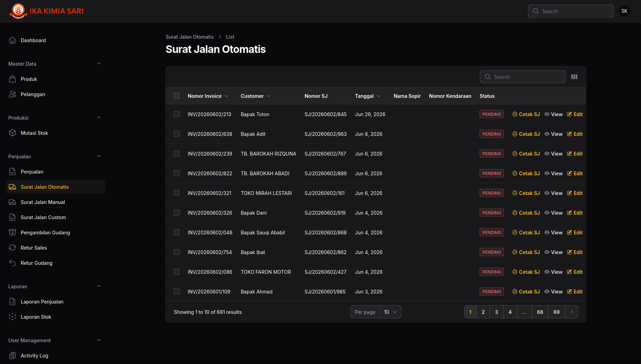This screenshot has width=641, height=364.
Task: Open the Per page dropdown
Action: [390, 312]
